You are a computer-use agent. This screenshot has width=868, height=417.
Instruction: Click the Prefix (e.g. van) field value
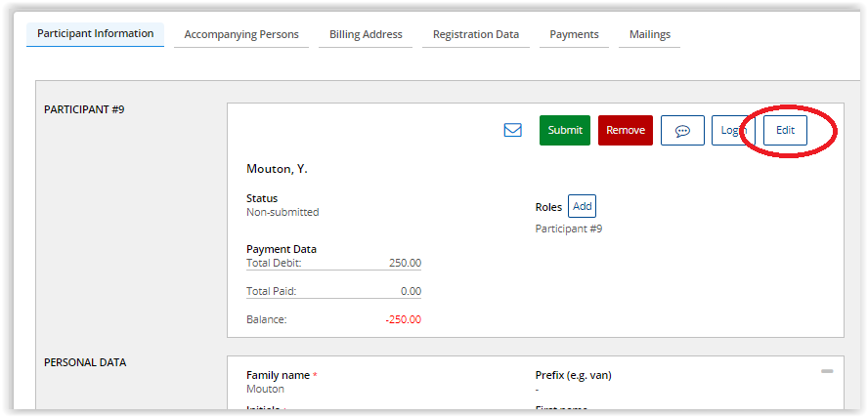pyautogui.click(x=539, y=389)
